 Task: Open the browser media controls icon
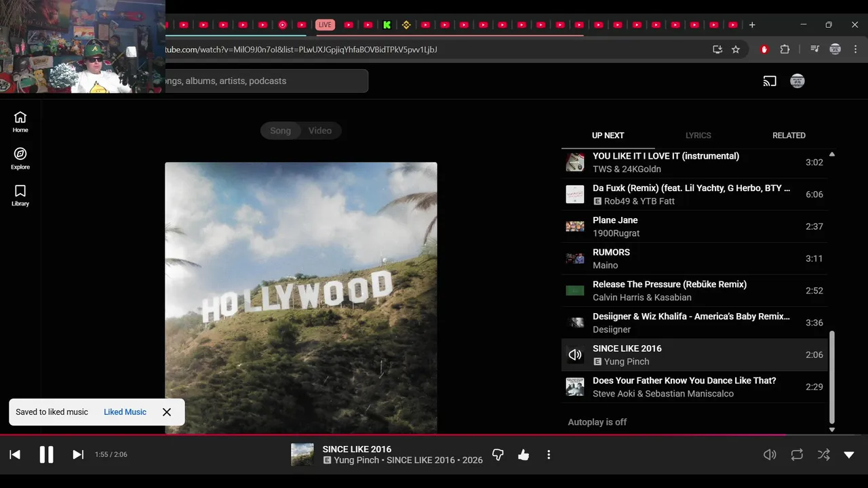point(814,49)
